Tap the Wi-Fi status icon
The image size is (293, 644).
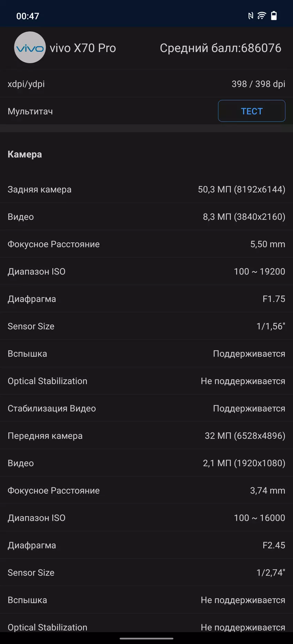(x=262, y=15)
